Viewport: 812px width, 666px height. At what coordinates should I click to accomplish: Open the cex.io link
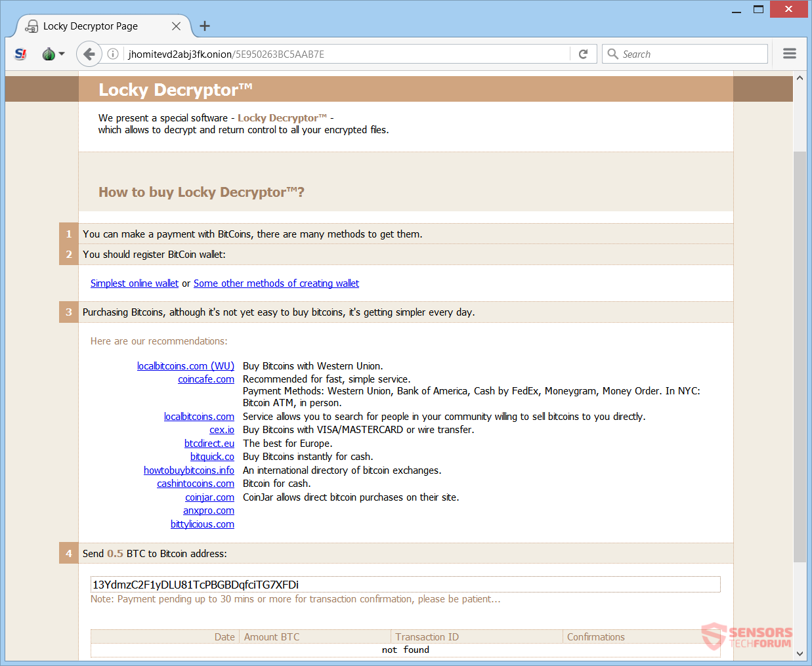[222, 430]
